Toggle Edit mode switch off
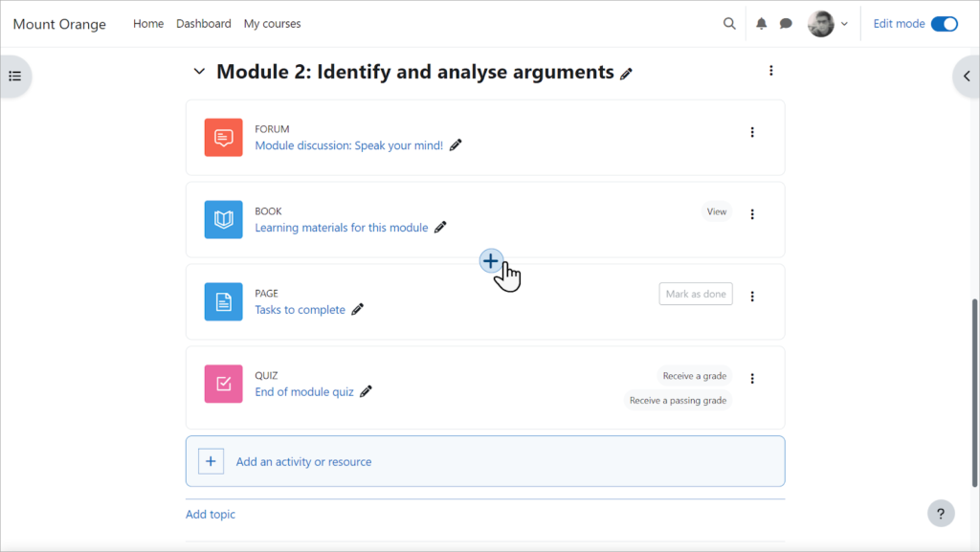 pos(944,24)
